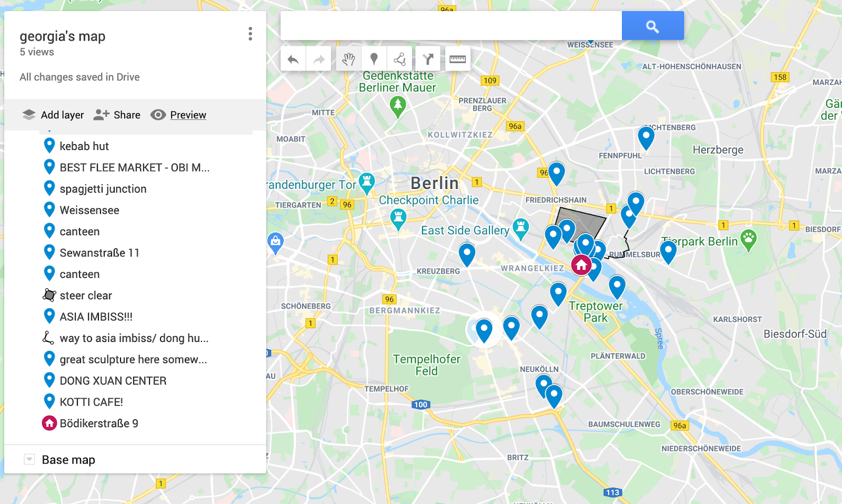This screenshot has height=504, width=842.
Task: Open the Preview link
Action: tap(188, 115)
